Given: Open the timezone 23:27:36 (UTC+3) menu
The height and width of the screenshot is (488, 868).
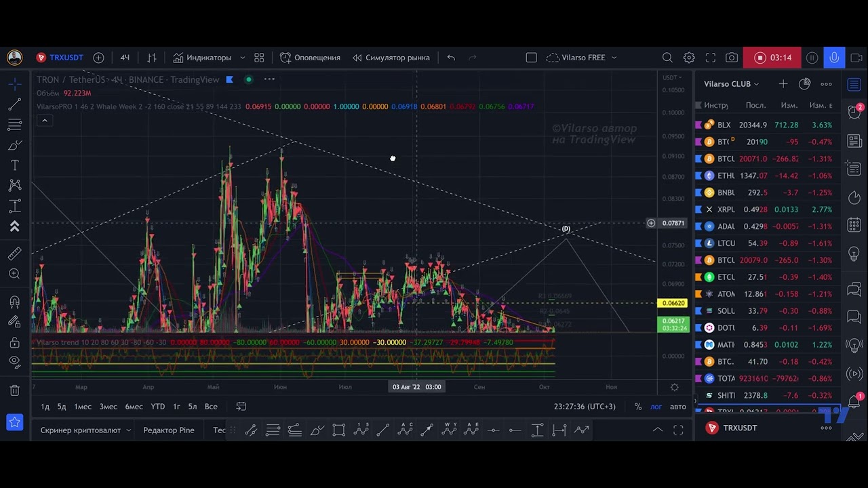Looking at the screenshot, I should point(585,407).
